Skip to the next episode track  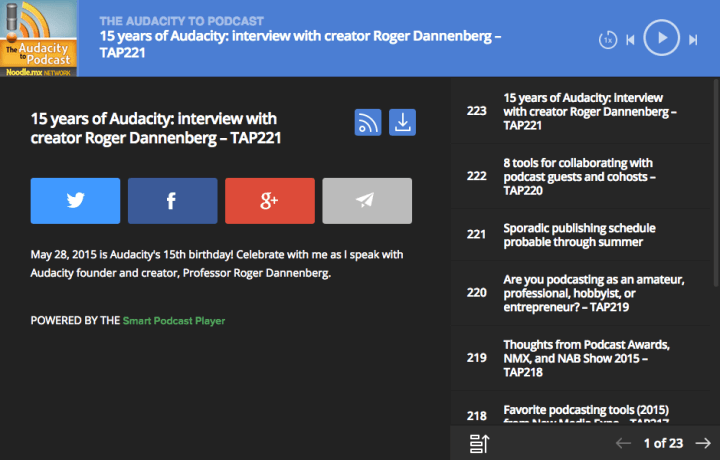693,40
